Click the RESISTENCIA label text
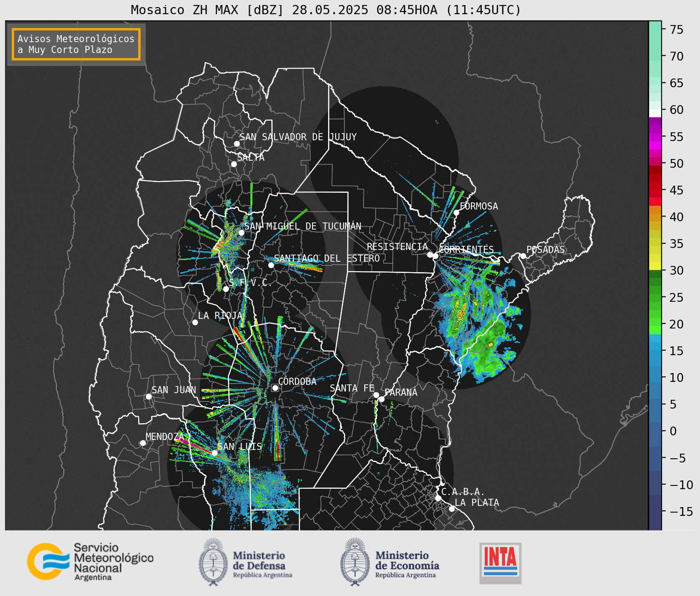 tap(397, 247)
